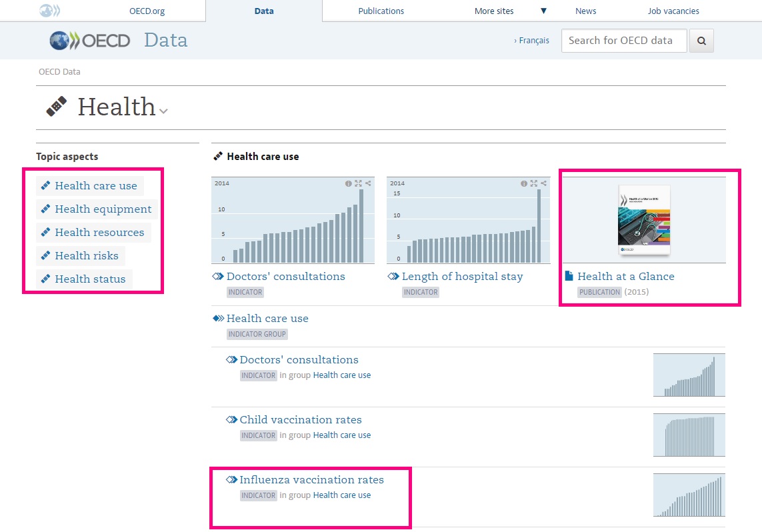
Task: Select the Data tab
Action: click(x=264, y=11)
